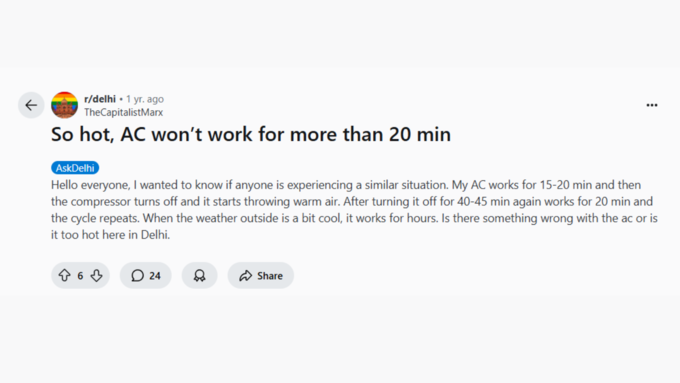The image size is (680, 383).
Task: Filter by the AskDelhi flair tag
Action: click(75, 168)
